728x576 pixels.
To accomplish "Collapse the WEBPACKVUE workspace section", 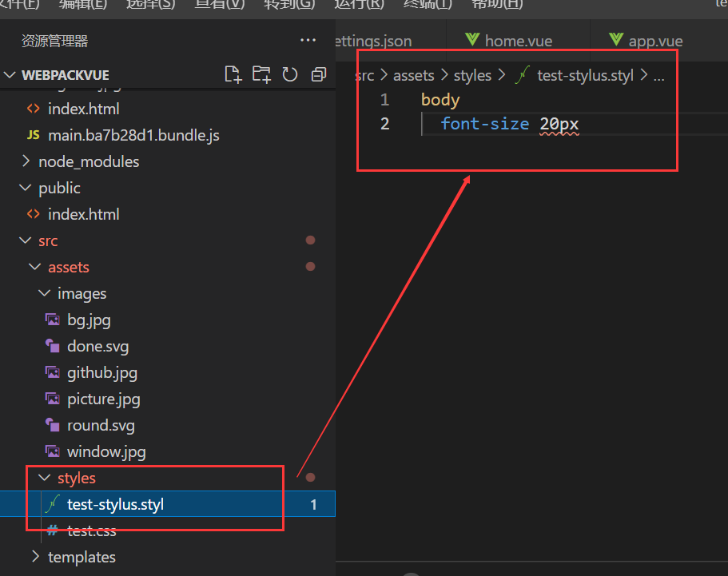I will point(10,75).
